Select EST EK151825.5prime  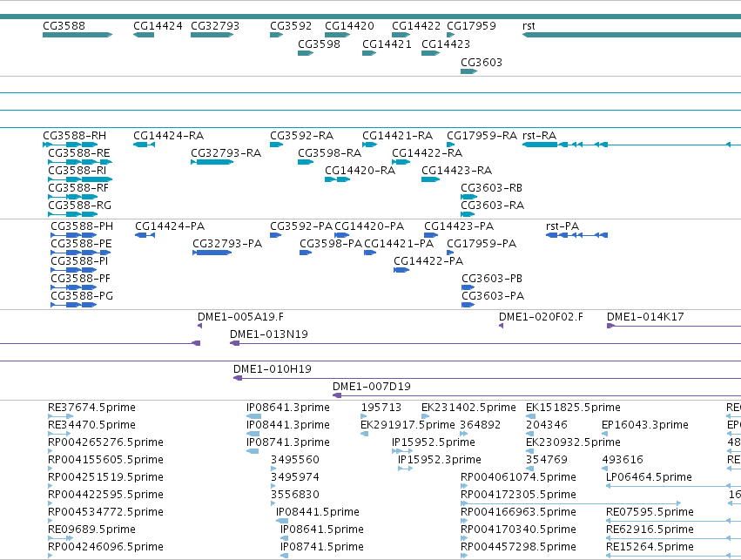pyautogui.click(x=573, y=408)
